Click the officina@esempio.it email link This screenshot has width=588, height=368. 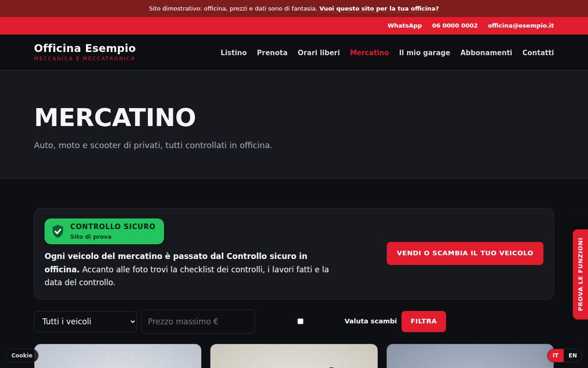pyautogui.click(x=521, y=26)
